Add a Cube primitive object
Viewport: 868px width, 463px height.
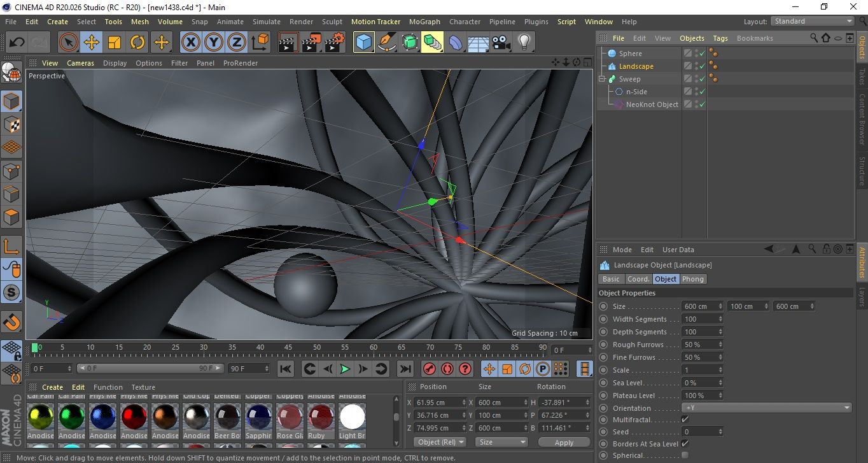tap(363, 43)
